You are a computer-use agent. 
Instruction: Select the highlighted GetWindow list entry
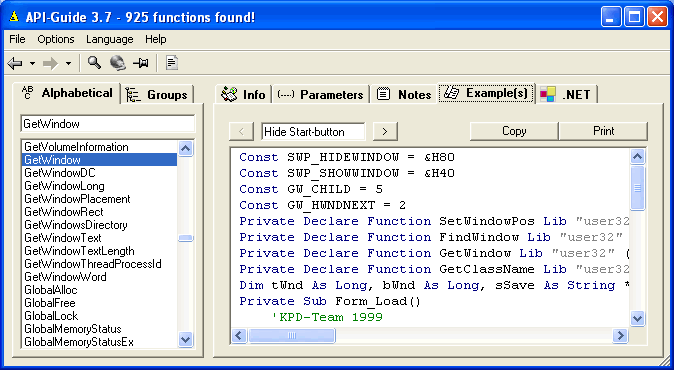(x=99, y=160)
